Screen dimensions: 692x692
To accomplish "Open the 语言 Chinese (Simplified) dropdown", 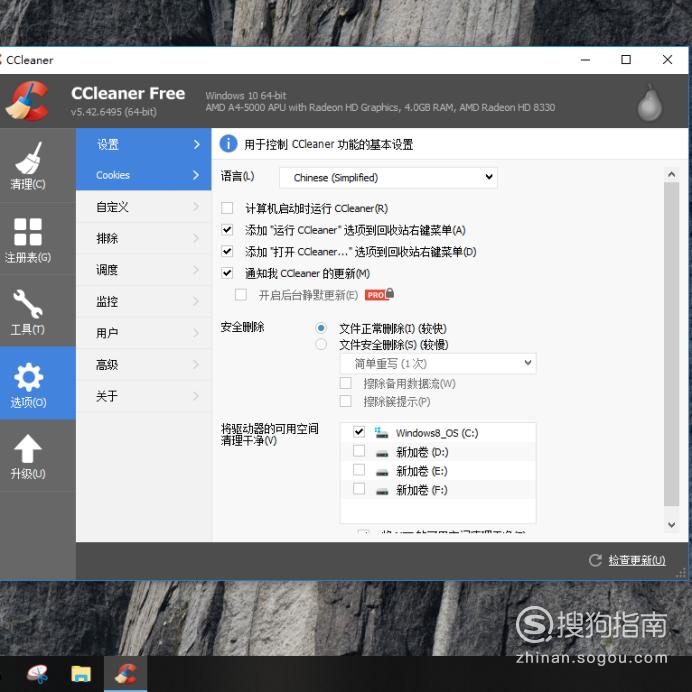I will 388,177.
